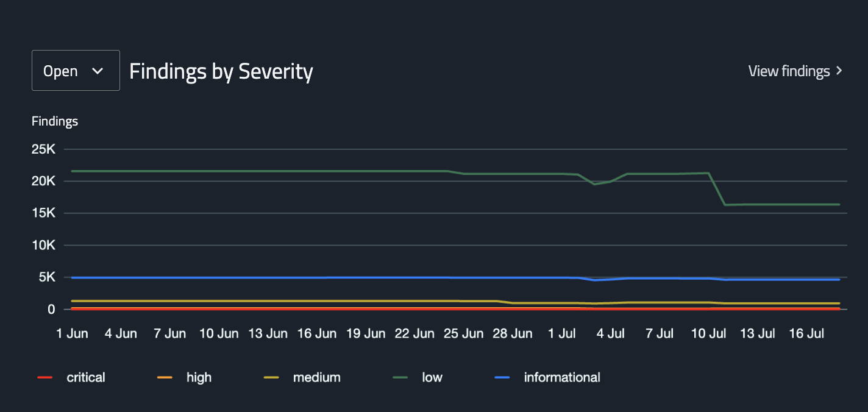Click the green low legend color marker
Image resolution: width=868 pixels, height=412 pixels.
(400, 378)
